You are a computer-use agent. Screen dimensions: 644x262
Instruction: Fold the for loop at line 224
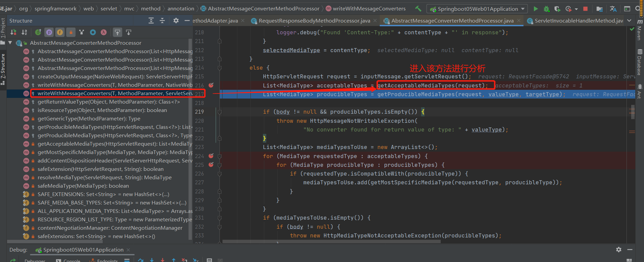219,156
